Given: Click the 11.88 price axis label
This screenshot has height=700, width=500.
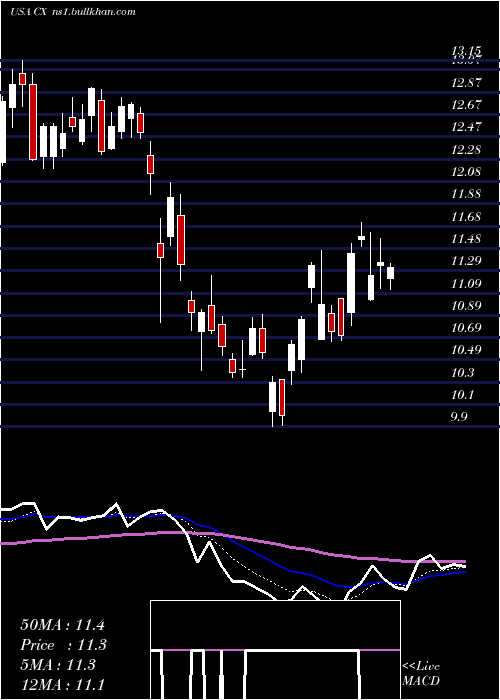Looking at the screenshot, I should click(x=466, y=194).
